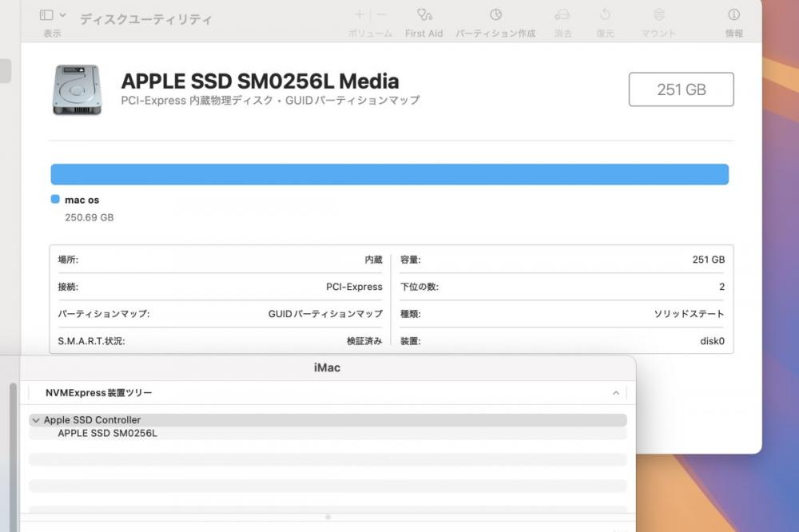Click the iMac window title
Screen dimensions: 799x532
(x=327, y=367)
